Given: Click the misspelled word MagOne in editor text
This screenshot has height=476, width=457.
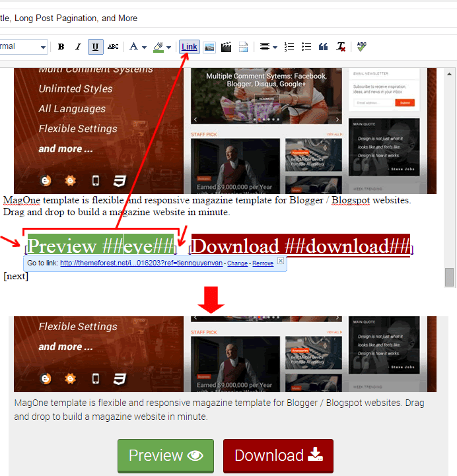Looking at the screenshot, I should coord(22,200).
